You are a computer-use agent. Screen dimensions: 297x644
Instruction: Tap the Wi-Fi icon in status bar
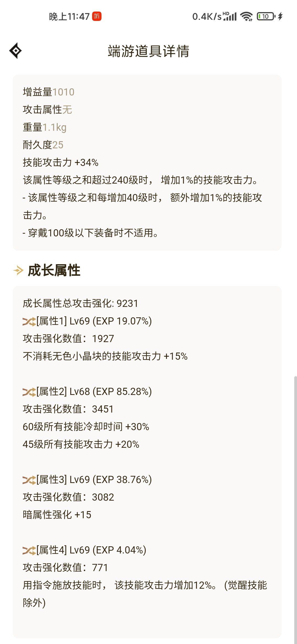(x=246, y=17)
